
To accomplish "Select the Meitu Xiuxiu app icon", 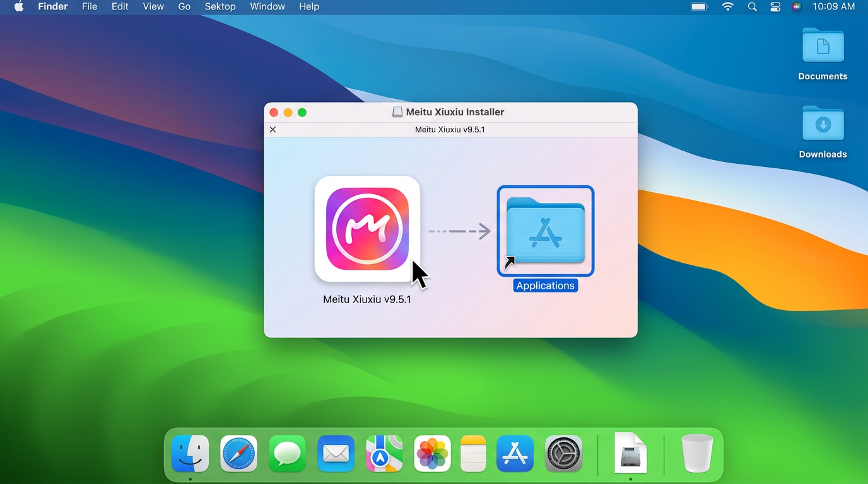I will [x=367, y=229].
